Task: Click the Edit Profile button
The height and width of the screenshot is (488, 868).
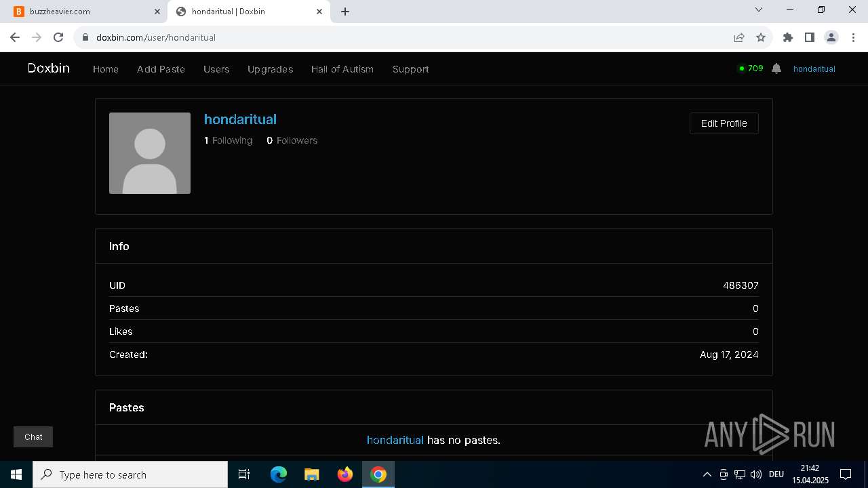Action: [x=724, y=123]
